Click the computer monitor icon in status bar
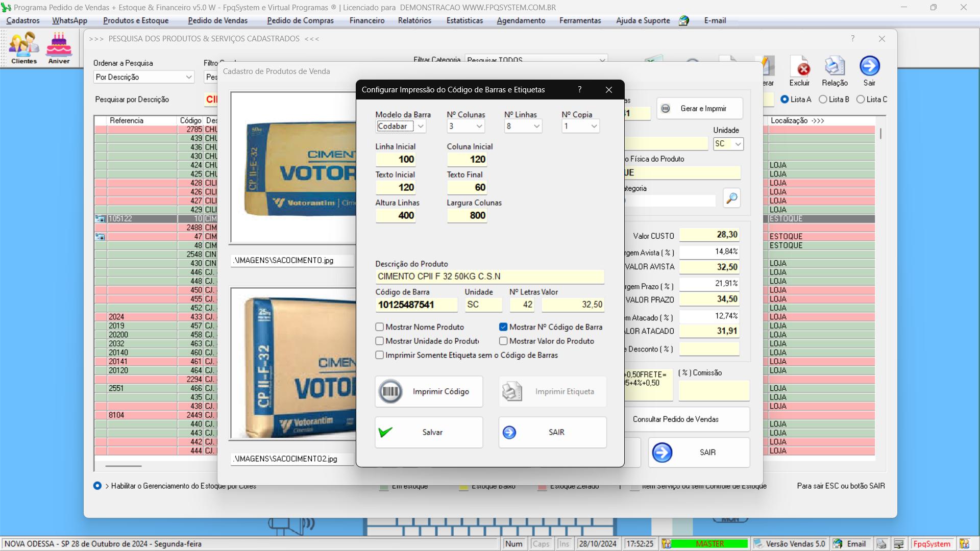 (x=899, y=544)
